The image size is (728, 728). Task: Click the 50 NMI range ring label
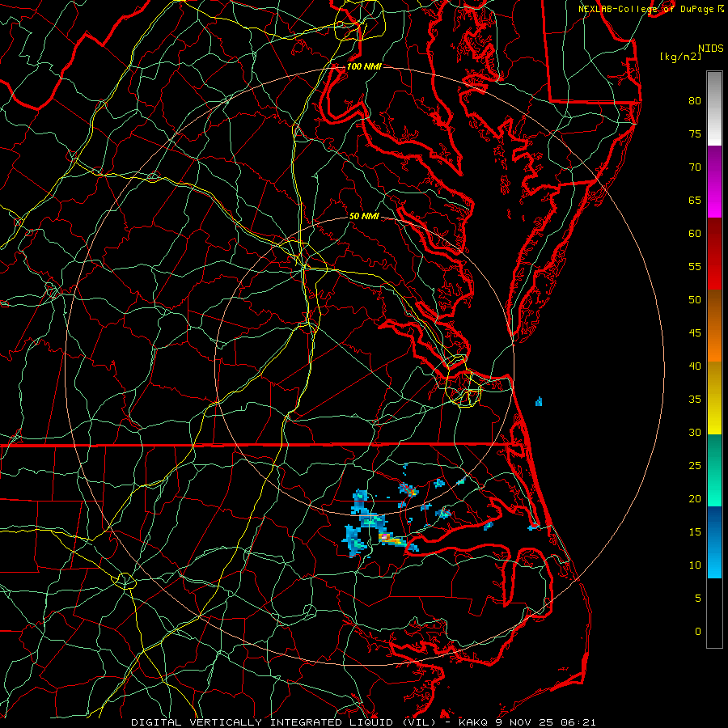pos(364,216)
